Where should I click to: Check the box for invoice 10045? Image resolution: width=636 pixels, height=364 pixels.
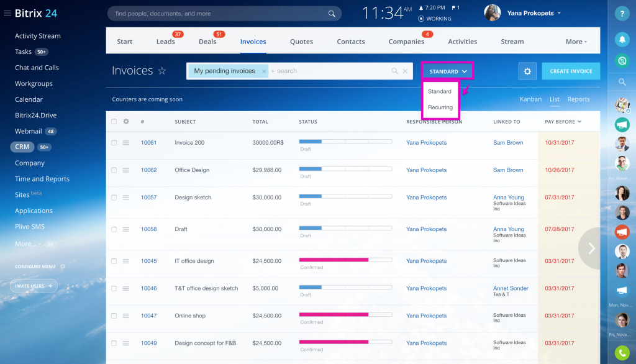[114, 262]
